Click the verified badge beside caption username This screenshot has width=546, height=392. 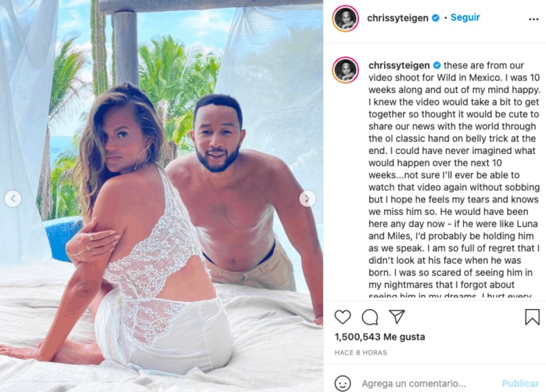click(x=437, y=65)
